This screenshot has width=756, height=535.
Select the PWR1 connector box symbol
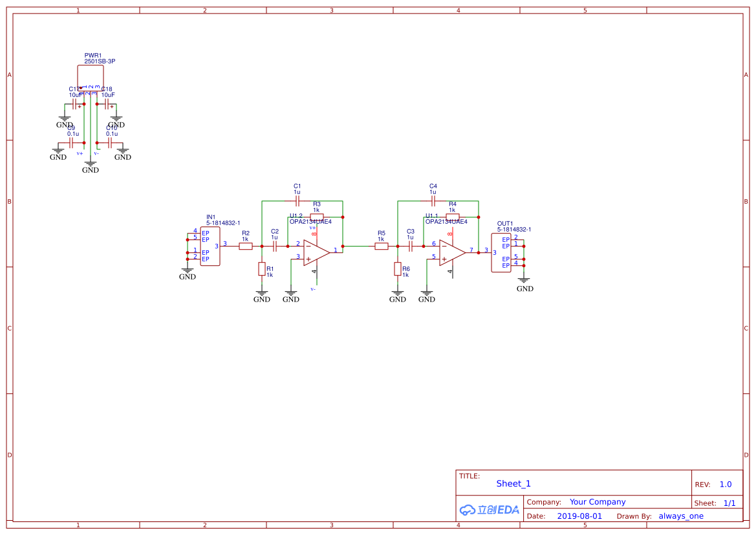pyautogui.click(x=90, y=77)
